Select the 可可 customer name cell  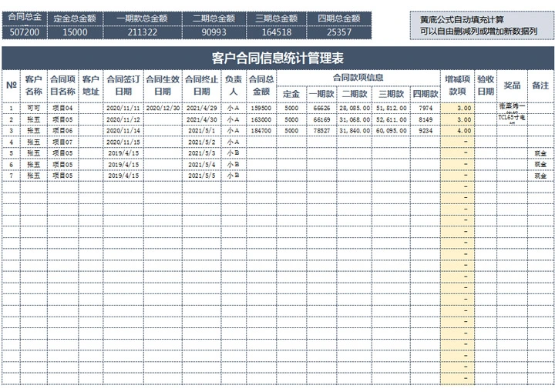click(33, 109)
